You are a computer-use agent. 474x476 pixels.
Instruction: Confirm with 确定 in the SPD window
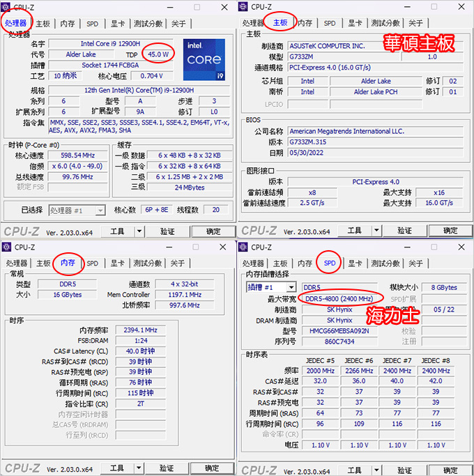tap(450, 470)
